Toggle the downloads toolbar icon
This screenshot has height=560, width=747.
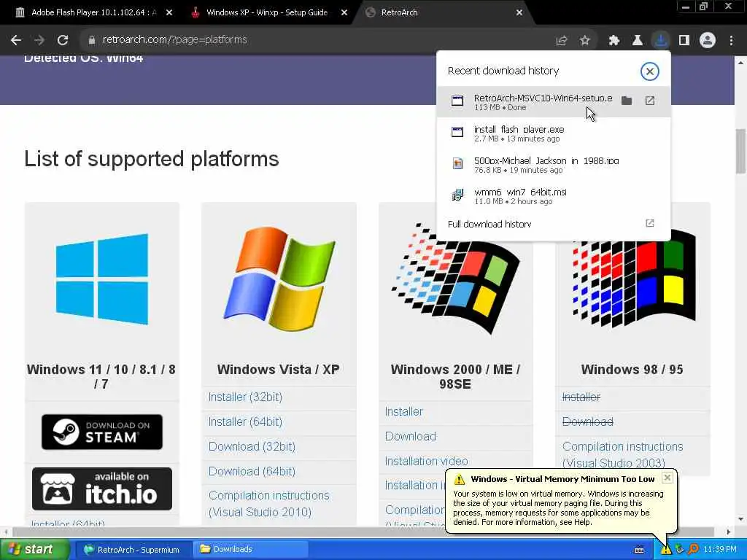click(x=661, y=41)
